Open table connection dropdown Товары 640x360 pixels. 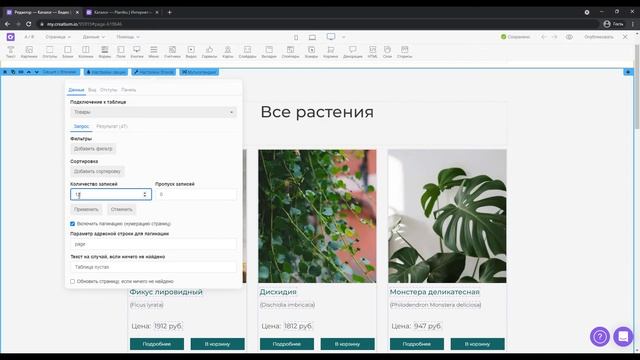click(x=153, y=112)
